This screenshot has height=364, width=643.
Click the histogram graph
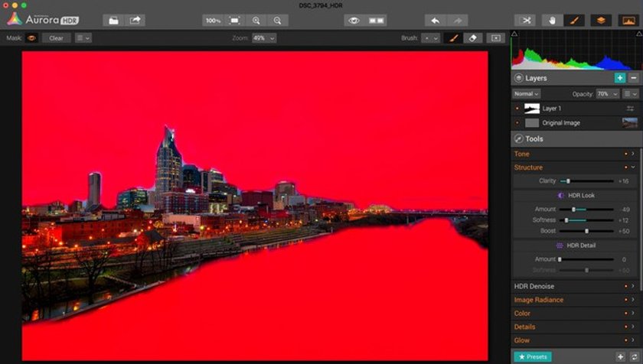tap(576, 50)
